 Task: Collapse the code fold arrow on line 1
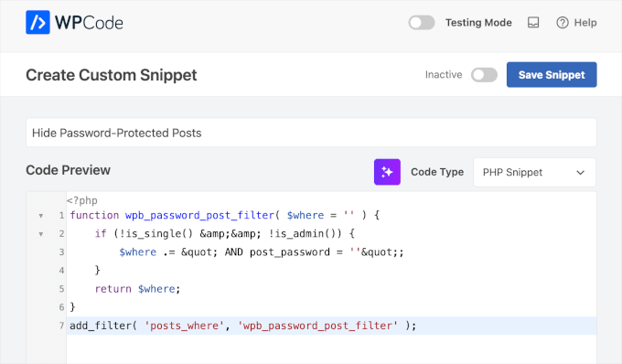pos(41,216)
